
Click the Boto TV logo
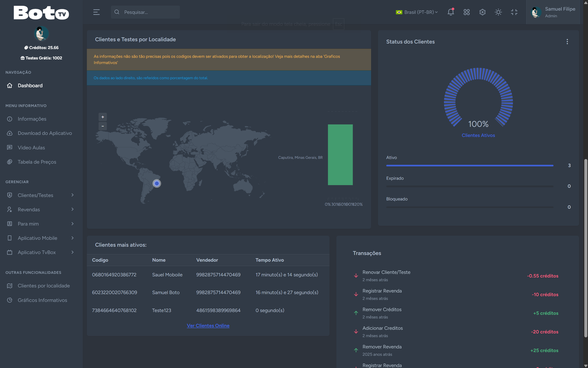pyautogui.click(x=41, y=13)
